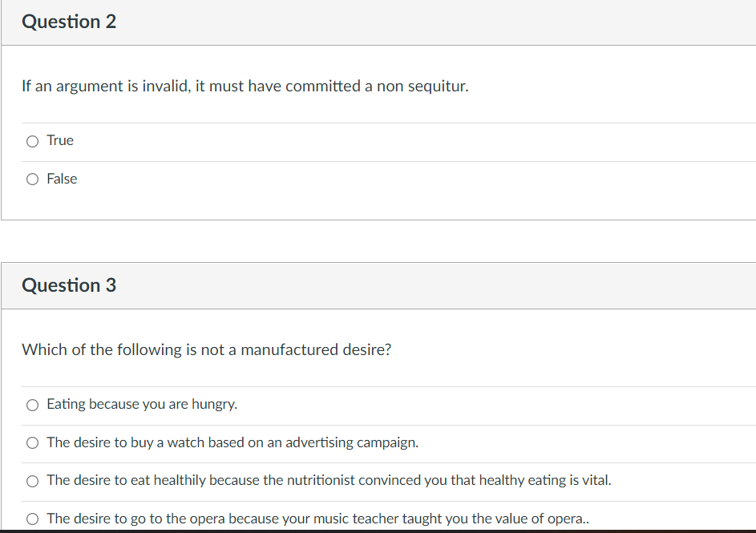Click the 'Question 3' heading
756x533 pixels.
(x=69, y=285)
